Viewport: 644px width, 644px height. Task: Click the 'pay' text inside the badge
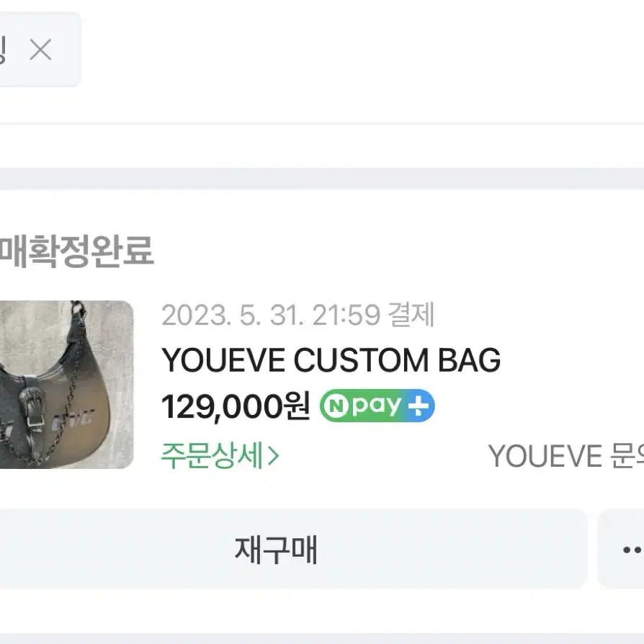(x=377, y=406)
